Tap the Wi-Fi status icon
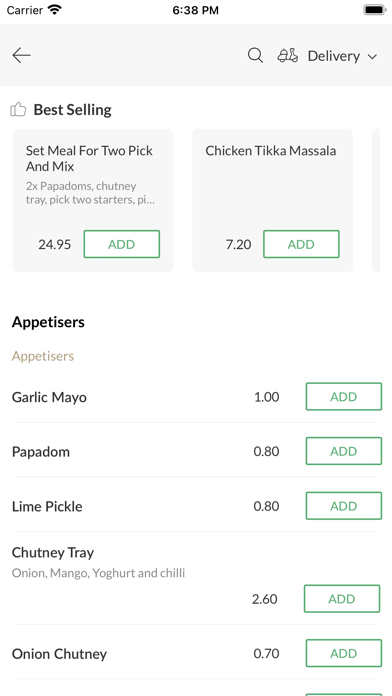The width and height of the screenshot is (392, 696). 55,10
